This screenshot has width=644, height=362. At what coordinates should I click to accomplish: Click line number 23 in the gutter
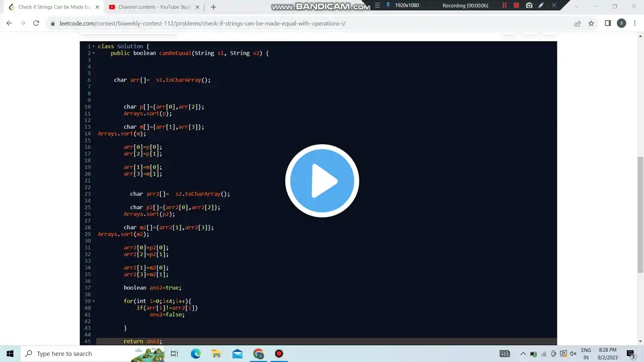coord(88,194)
